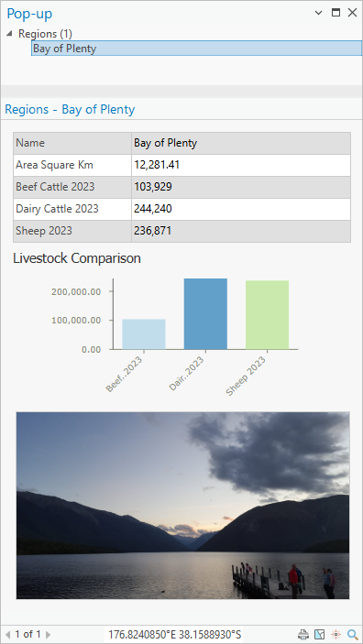The image size is (363, 644).
Task: Zoom to the feature with the magnifier icon
Action: (352, 634)
